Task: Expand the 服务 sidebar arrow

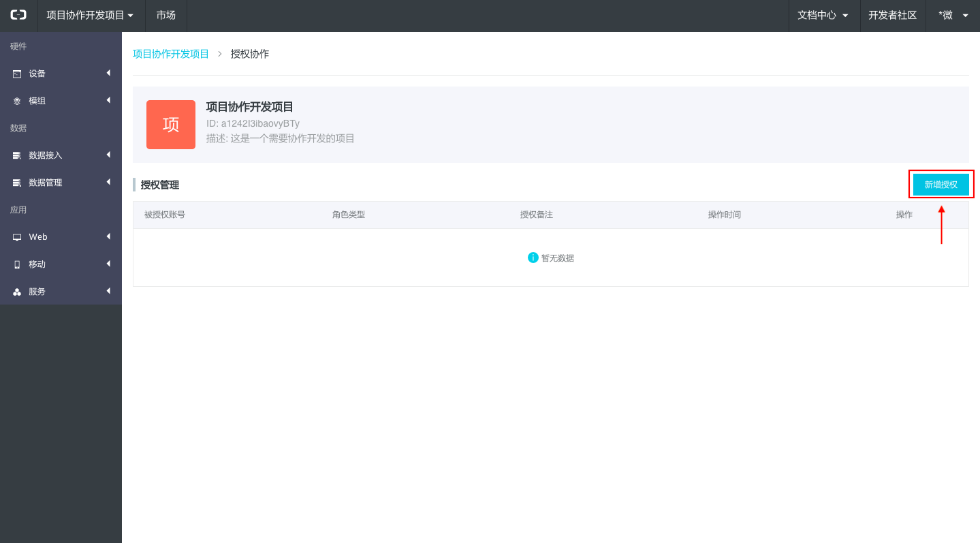Action: [x=108, y=291]
